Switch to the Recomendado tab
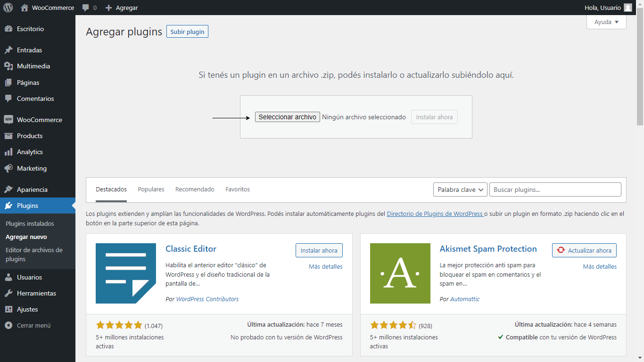 (195, 189)
